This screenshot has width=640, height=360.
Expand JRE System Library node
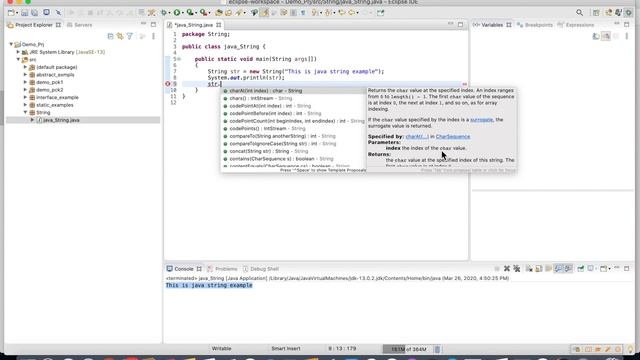coord(18,52)
